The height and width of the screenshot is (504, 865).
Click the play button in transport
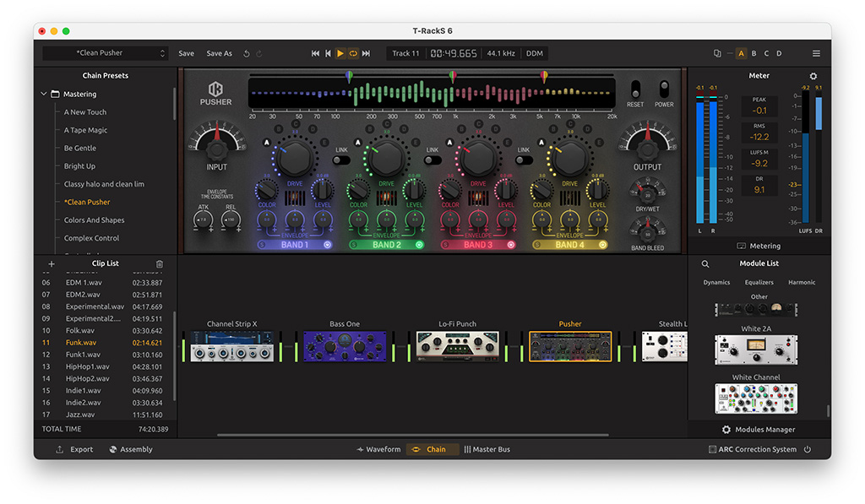tap(340, 53)
